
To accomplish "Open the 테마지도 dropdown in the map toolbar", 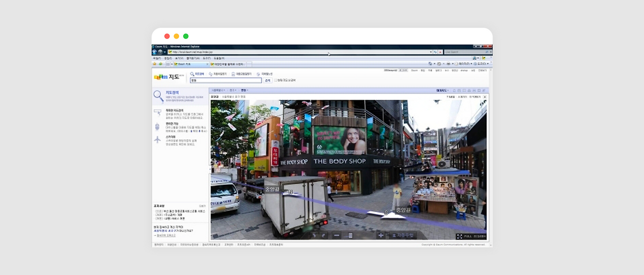I will click(443, 90).
